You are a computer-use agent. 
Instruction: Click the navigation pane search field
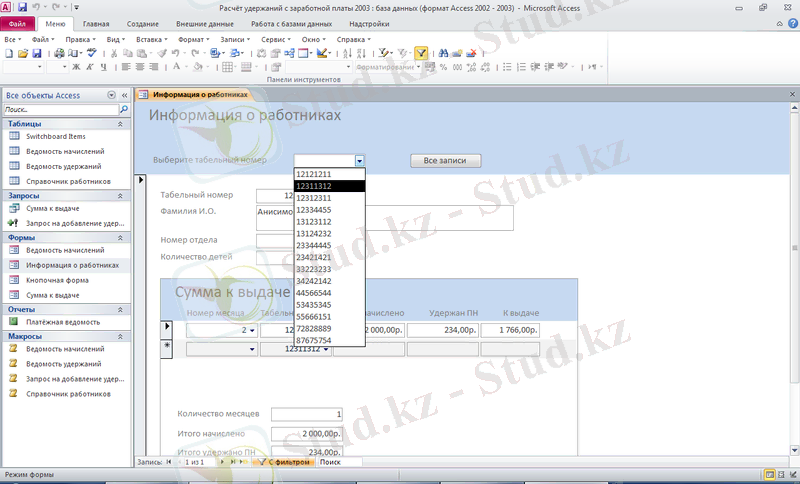pyautogui.click(x=60, y=109)
